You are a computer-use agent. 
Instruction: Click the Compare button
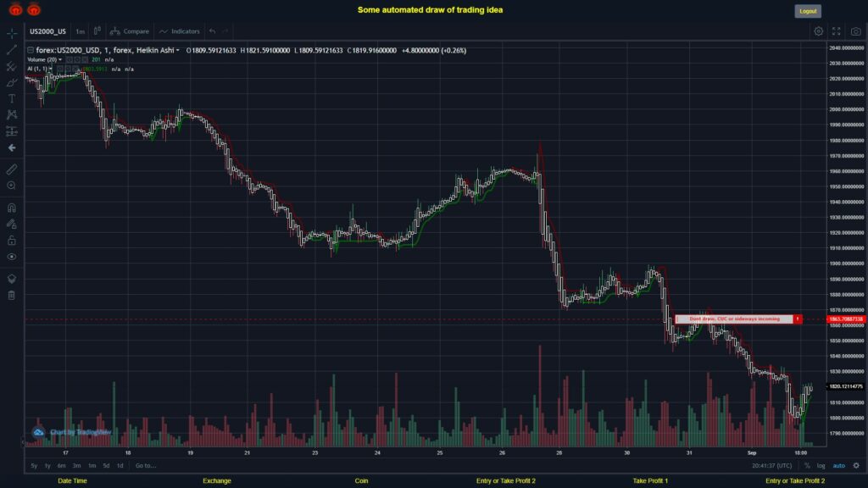[x=130, y=31]
